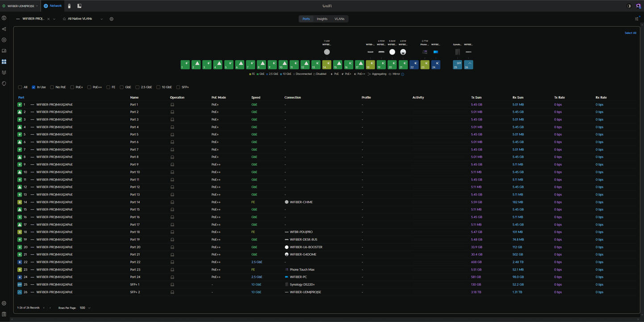Screen dimensions: 644x322
Task: Open the All Native VLANs dropdown
Action: (x=101, y=19)
